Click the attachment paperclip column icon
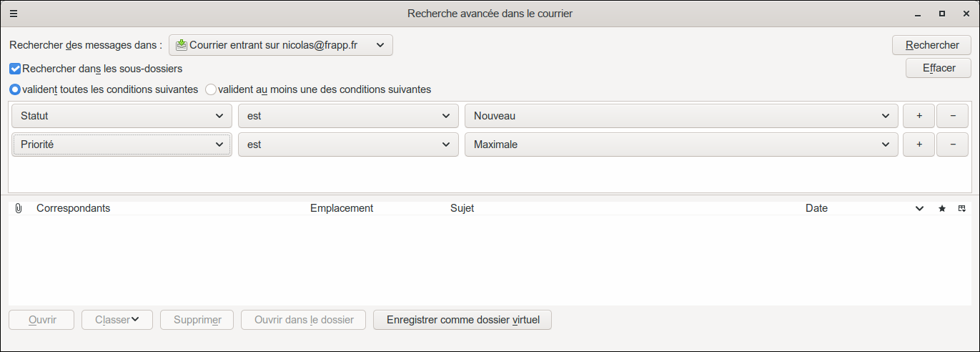Viewport: 980px width, 352px height. pyautogui.click(x=19, y=208)
